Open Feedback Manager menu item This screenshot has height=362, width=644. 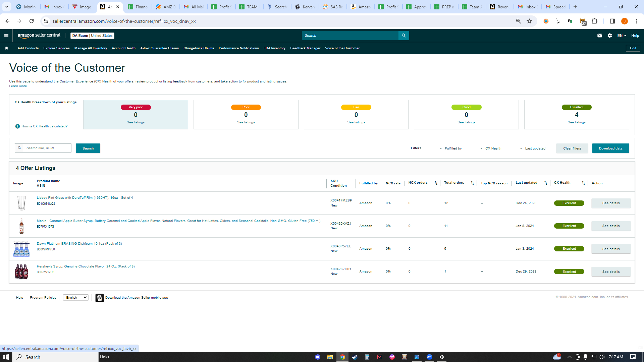(305, 48)
